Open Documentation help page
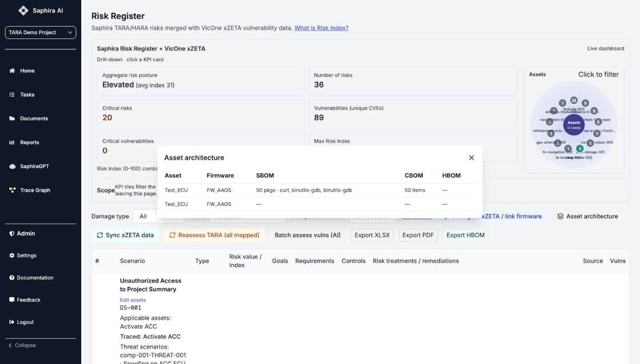Screen dimensions: 640x364 pyautogui.click(x=35, y=278)
